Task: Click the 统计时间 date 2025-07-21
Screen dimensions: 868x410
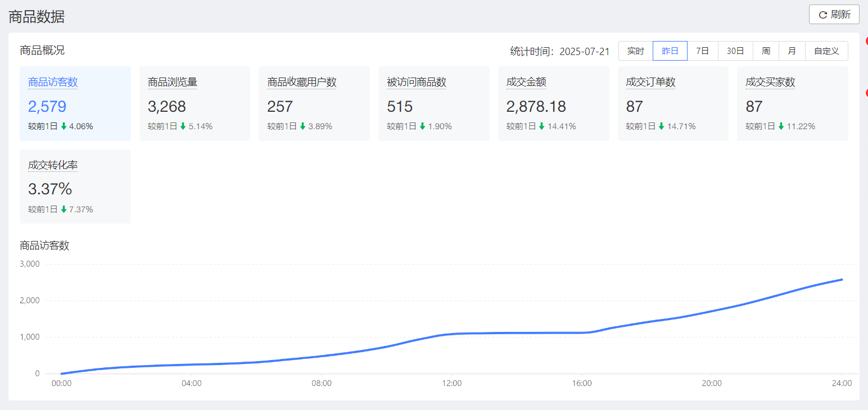Action: [585, 51]
